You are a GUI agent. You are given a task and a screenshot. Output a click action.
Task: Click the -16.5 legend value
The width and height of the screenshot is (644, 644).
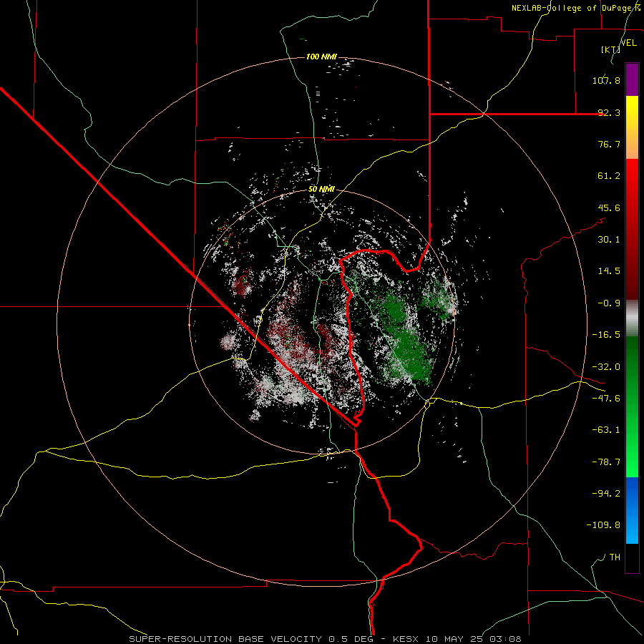606,335
